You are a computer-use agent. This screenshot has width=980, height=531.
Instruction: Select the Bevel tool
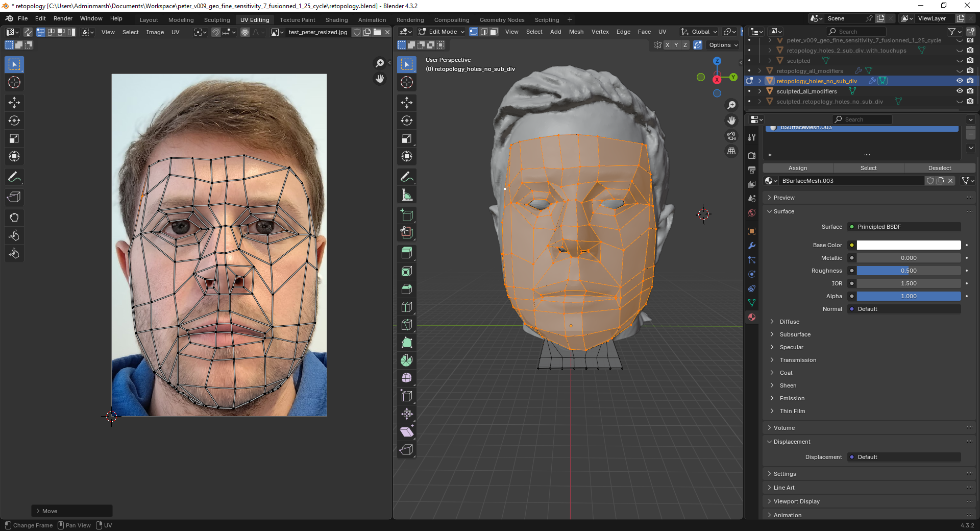coord(407,289)
